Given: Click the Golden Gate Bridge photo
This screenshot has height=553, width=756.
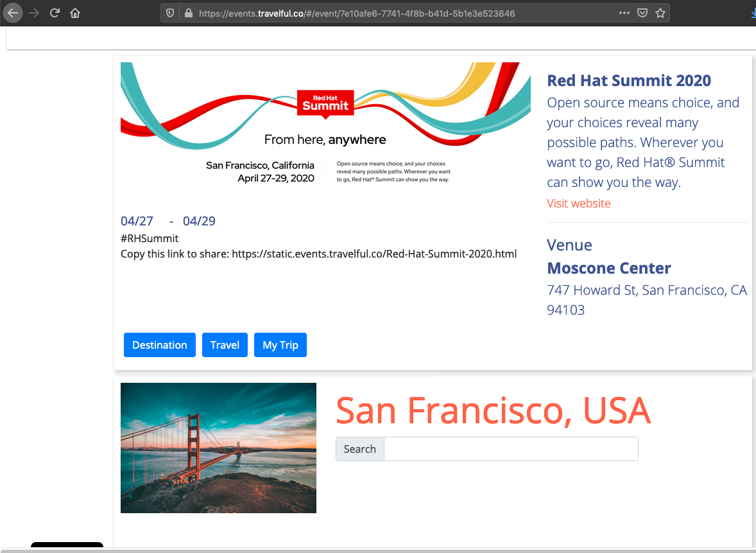Looking at the screenshot, I should 218,448.
